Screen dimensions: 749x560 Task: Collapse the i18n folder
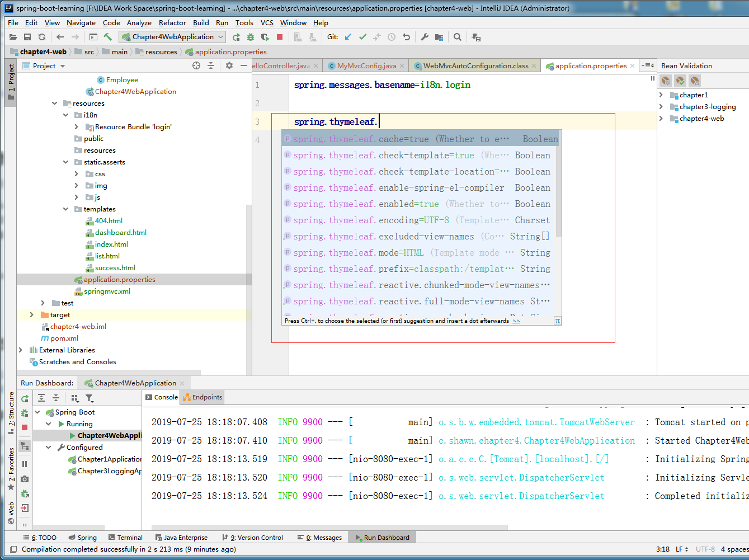pos(65,115)
